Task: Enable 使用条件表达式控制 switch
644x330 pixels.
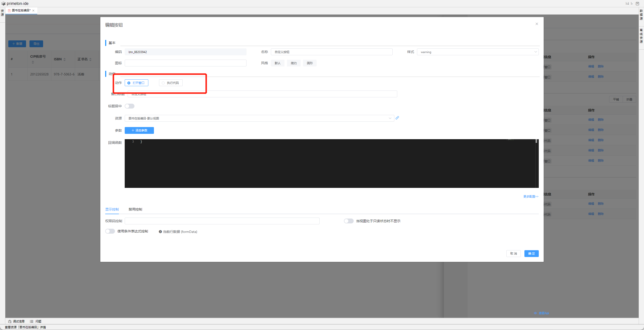Action: tap(110, 231)
